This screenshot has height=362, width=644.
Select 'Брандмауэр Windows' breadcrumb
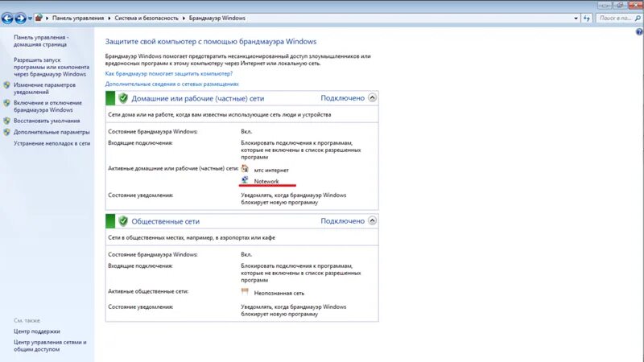pos(217,18)
